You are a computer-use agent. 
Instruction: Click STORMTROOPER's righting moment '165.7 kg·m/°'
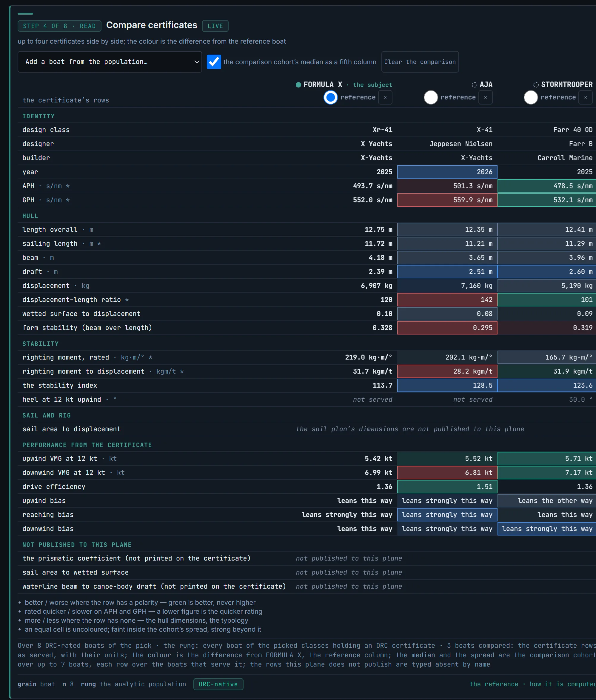pyautogui.click(x=547, y=357)
